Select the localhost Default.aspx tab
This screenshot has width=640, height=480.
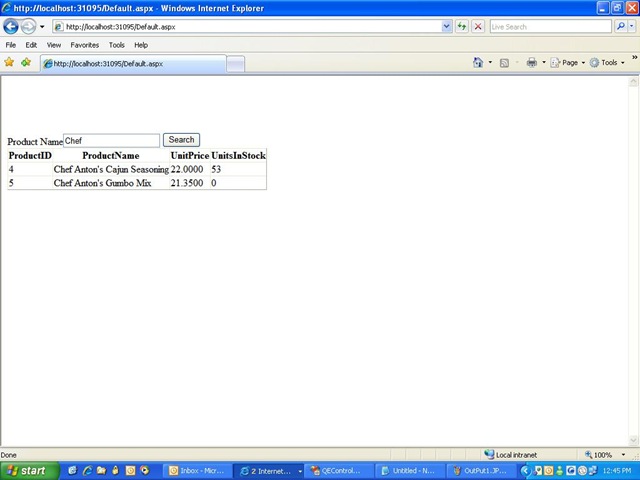(x=133, y=64)
